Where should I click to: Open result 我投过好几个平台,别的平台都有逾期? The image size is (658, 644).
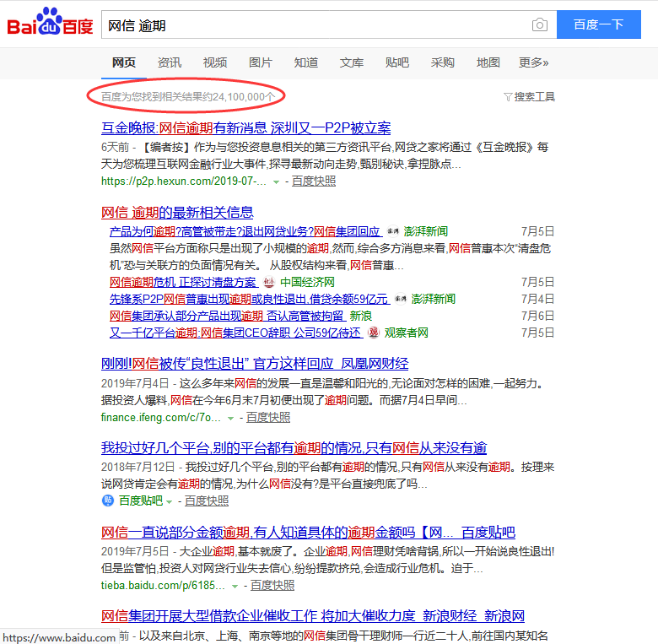tap(294, 448)
